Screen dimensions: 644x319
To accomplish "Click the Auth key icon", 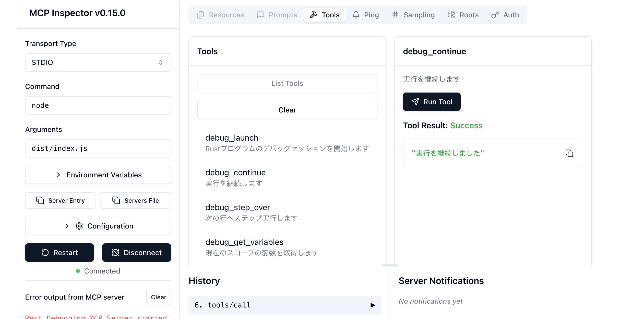I will pyautogui.click(x=495, y=15).
